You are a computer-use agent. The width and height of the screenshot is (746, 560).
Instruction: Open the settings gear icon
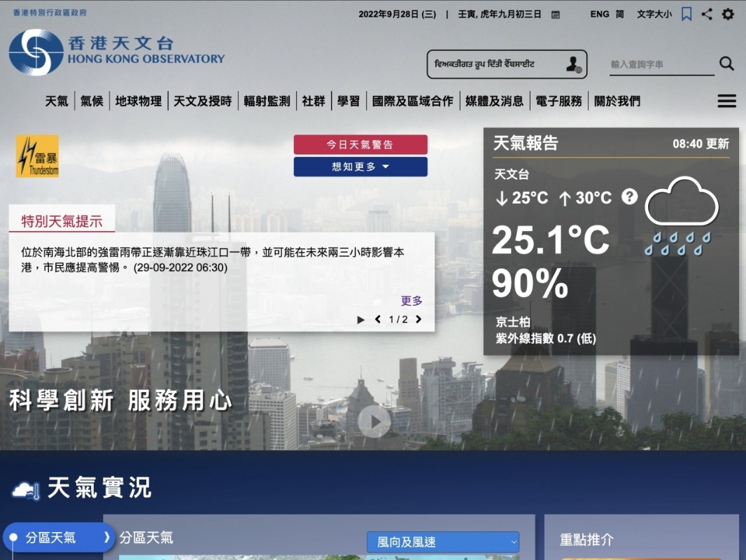pos(728,14)
